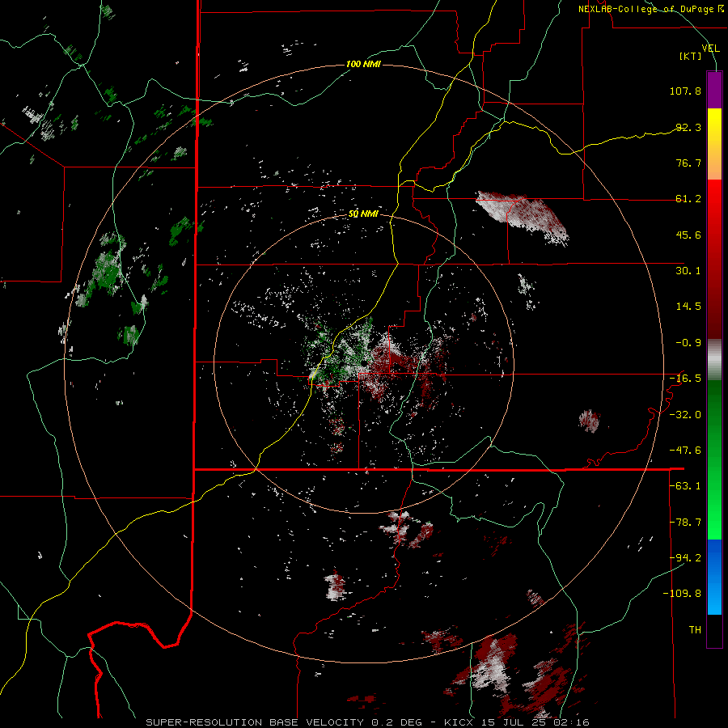The image size is (728, 728).
Task: Select the -32.0 legend value
Action: pos(685,415)
